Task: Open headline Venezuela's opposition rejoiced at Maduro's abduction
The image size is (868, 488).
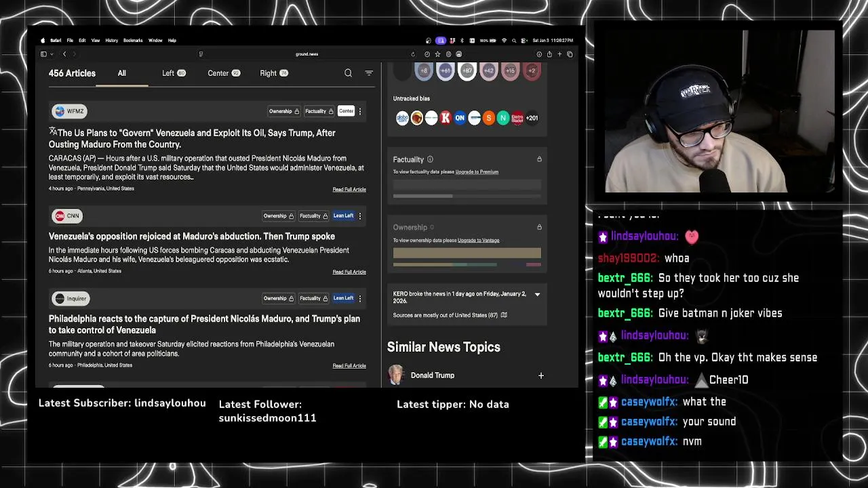Action: click(x=192, y=237)
